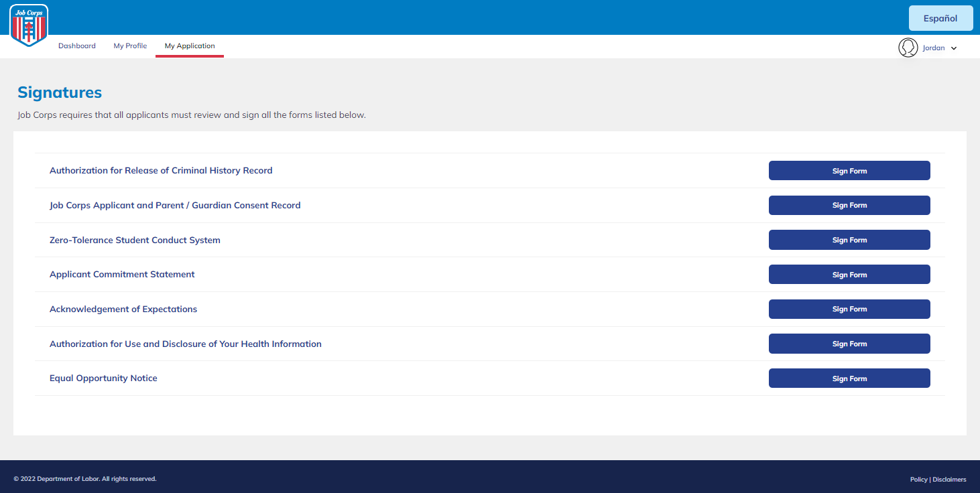Sign the Parent / Guardian Consent Record
This screenshot has width=980, height=493.
tap(849, 206)
